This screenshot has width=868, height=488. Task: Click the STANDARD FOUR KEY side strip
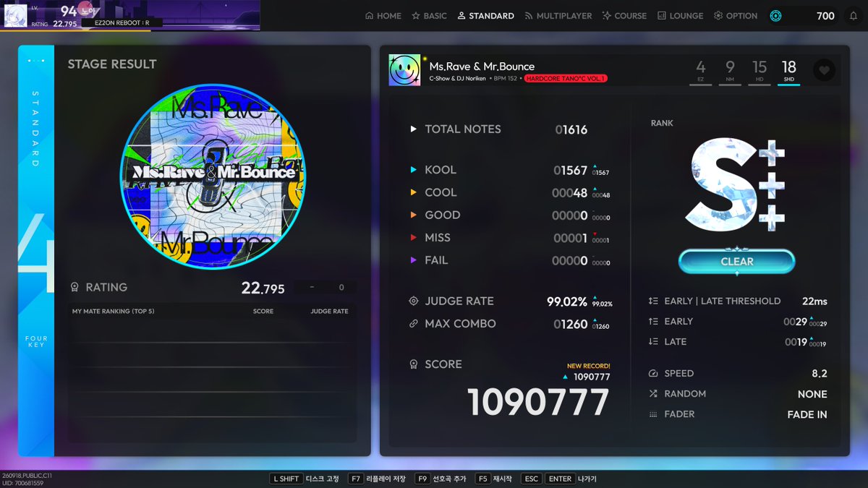coord(36,251)
